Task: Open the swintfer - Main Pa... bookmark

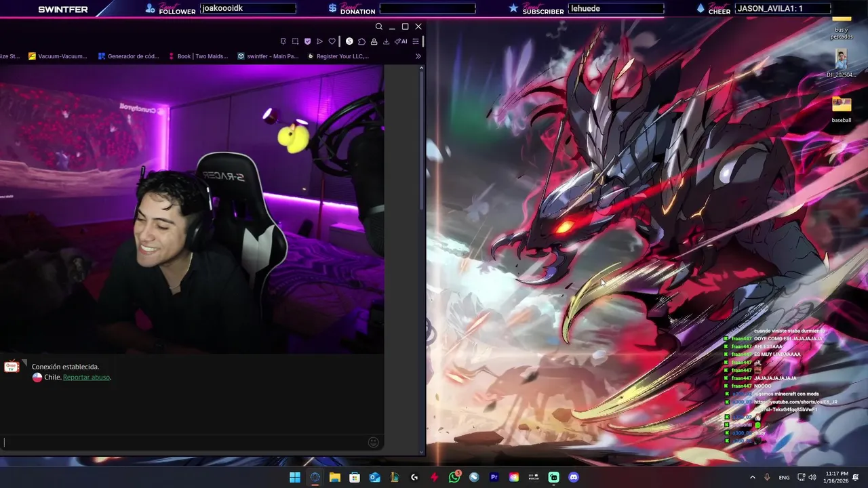Action: (268, 56)
